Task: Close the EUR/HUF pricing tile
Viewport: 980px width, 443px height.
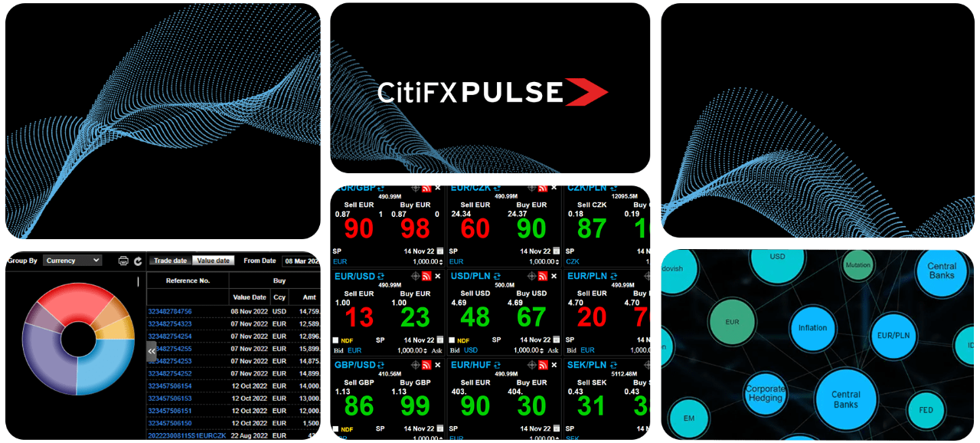Action: click(x=554, y=365)
